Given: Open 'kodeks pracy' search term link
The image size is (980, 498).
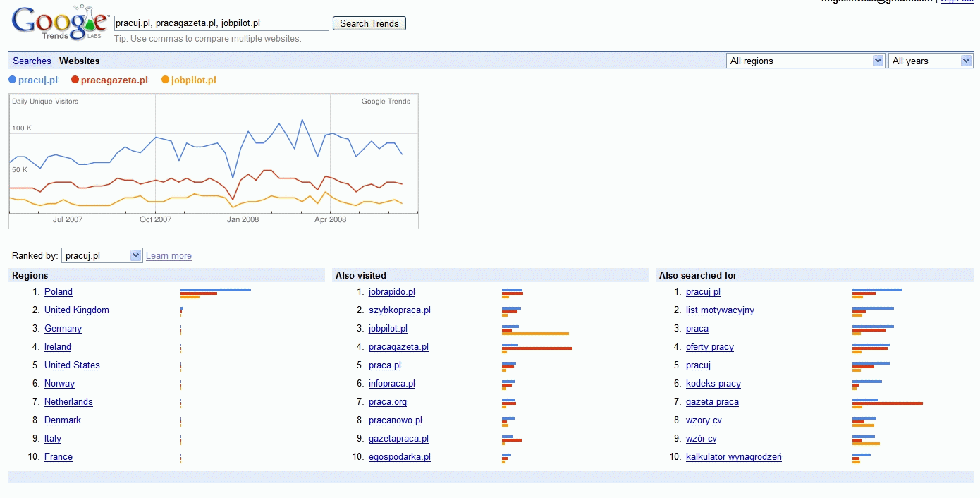Looking at the screenshot, I should (713, 384).
